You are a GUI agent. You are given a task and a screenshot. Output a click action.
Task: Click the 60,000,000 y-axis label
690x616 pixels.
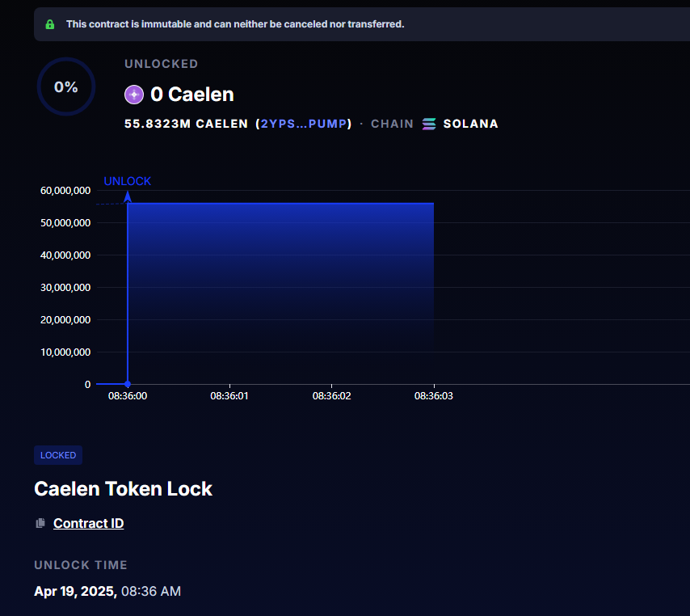[65, 191]
